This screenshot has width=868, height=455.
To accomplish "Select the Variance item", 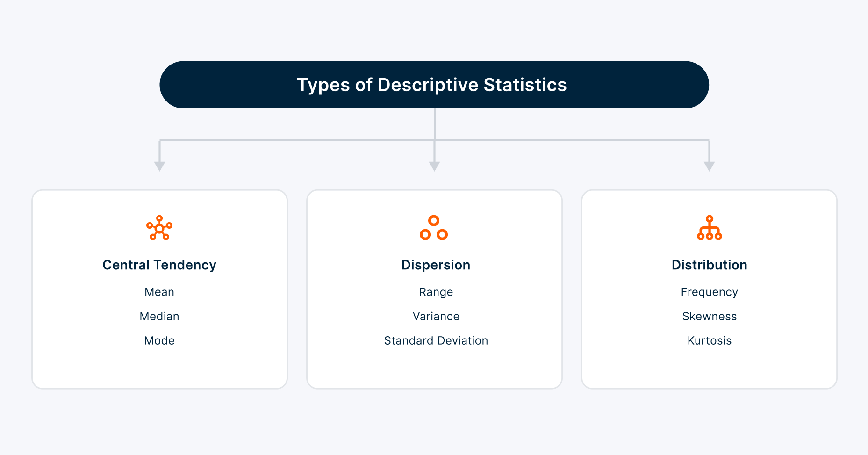I will click(x=436, y=317).
